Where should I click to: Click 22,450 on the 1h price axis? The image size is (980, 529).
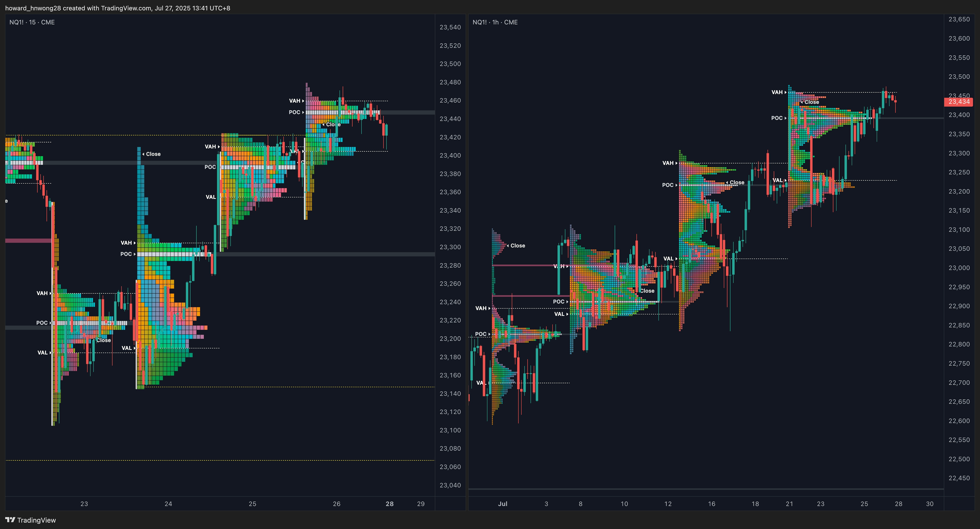coord(959,478)
